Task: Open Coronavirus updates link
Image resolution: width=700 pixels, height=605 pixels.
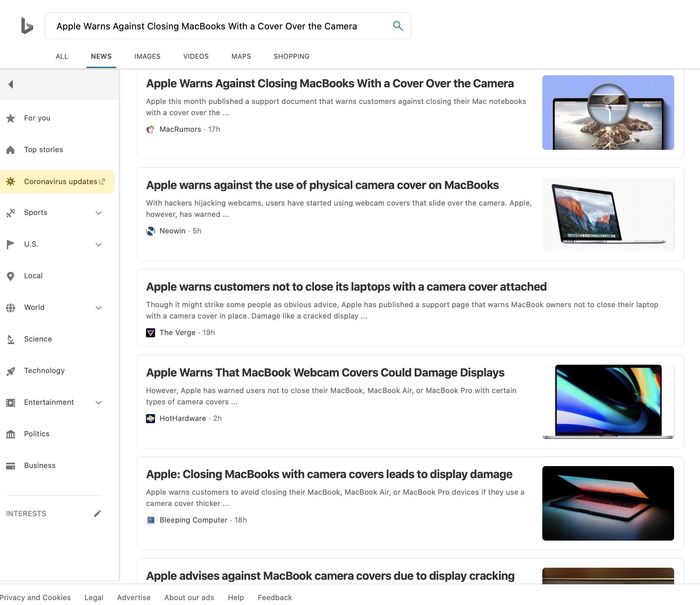Action: (61, 181)
